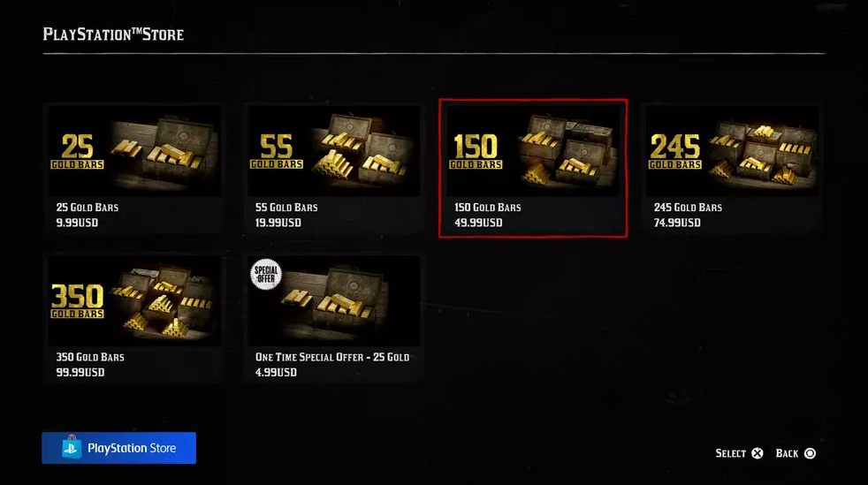Open the blue PlayStation Store button
The height and width of the screenshot is (485, 868).
click(x=119, y=448)
